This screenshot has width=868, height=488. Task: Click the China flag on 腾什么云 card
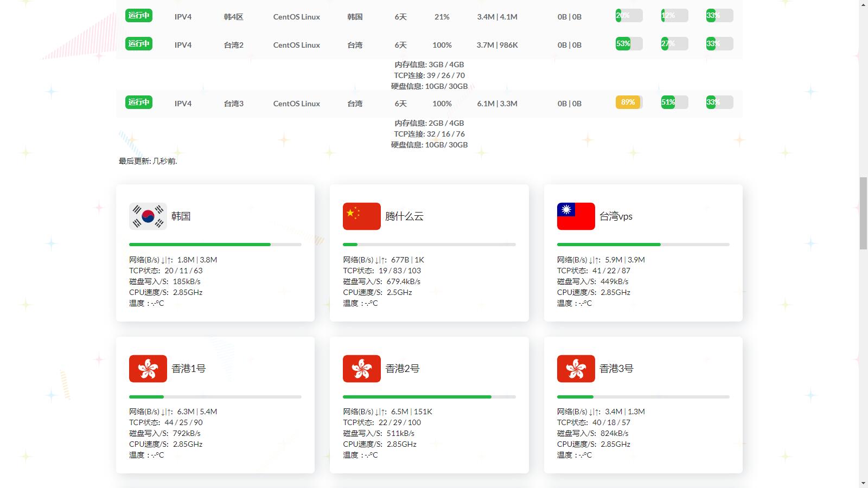coord(361,216)
